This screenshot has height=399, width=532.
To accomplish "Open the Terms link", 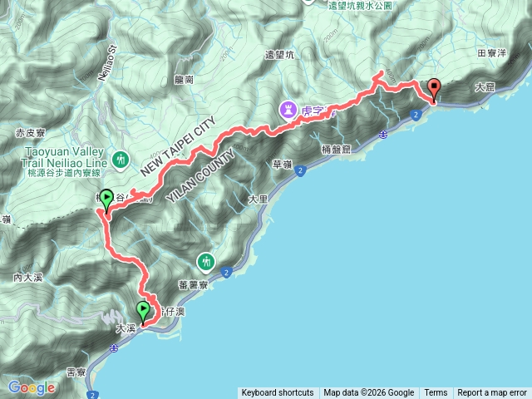I will point(436,393).
